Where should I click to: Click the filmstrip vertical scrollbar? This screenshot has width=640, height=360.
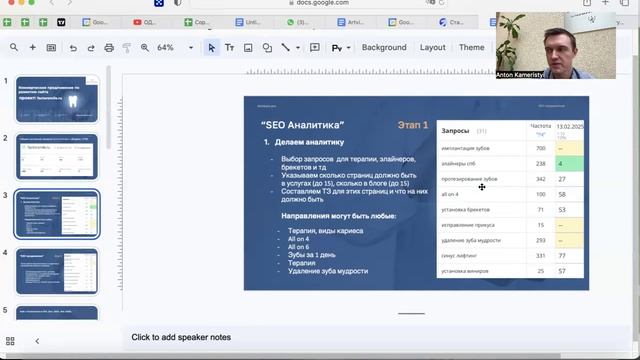[108, 107]
